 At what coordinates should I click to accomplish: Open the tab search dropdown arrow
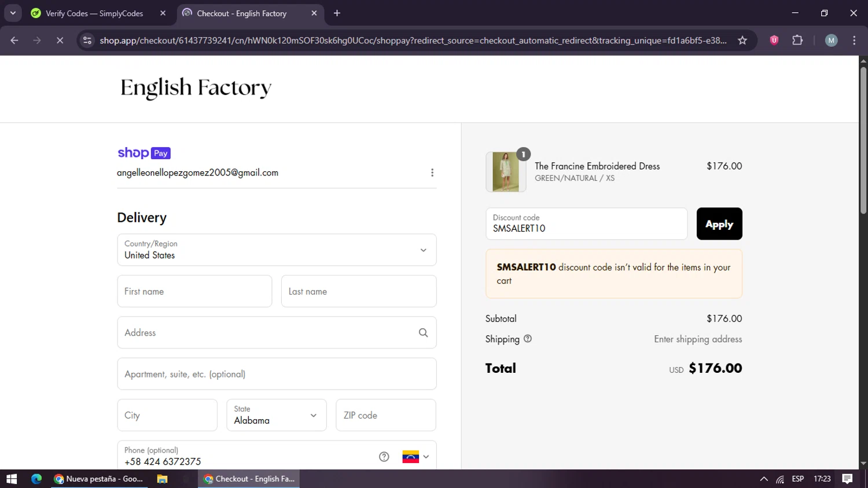point(13,13)
